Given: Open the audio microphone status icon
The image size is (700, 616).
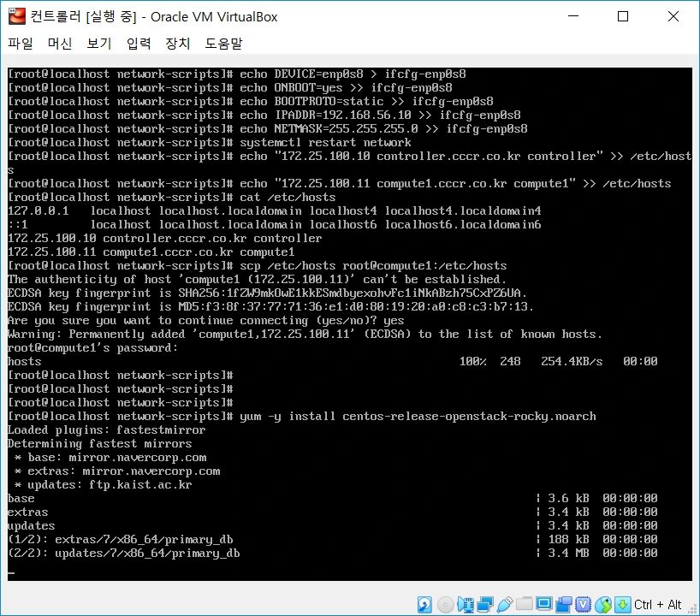Looking at the screenshot, I should coord(465,605).
